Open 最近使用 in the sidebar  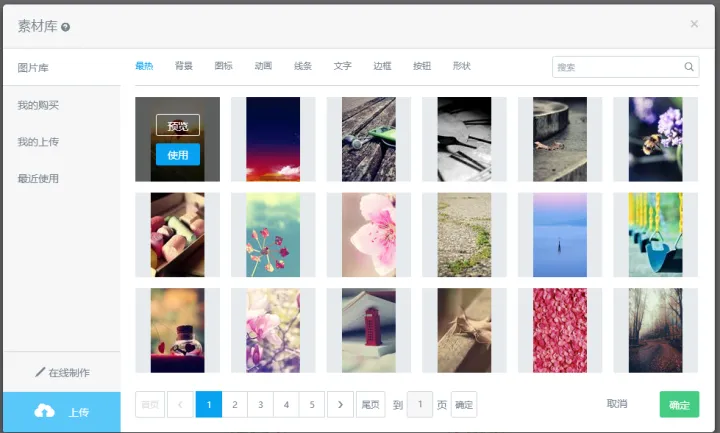pyautogui.click(x=38, y=179)
